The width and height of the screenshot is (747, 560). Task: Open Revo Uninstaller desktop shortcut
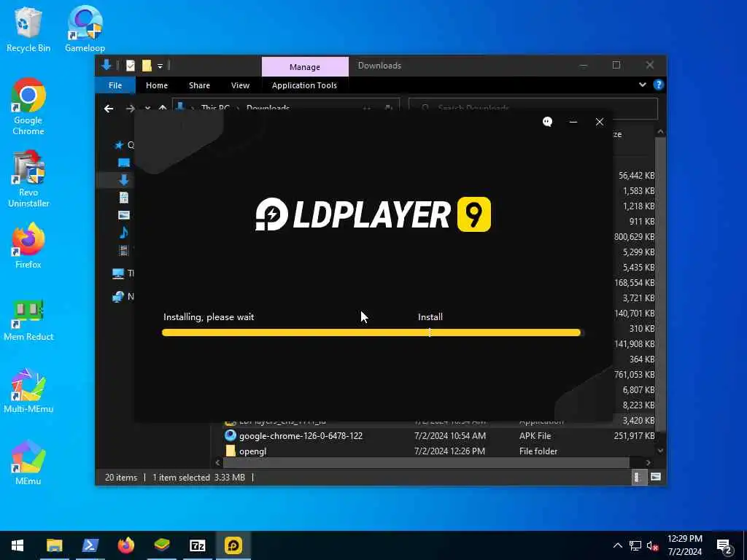(x=28, y=179)
